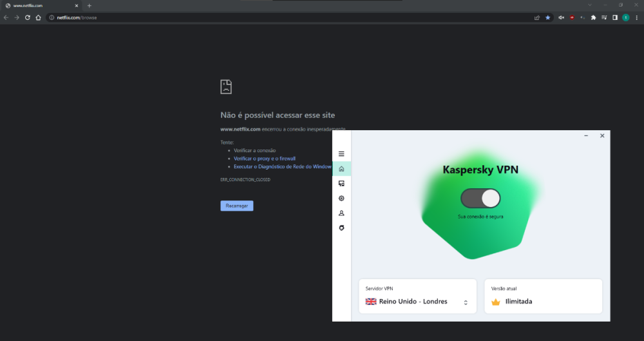The width and height of the screenshot is (644, 341).
Task: Open devices icon in Kaspersky sidebar
Action: [341, 184]
